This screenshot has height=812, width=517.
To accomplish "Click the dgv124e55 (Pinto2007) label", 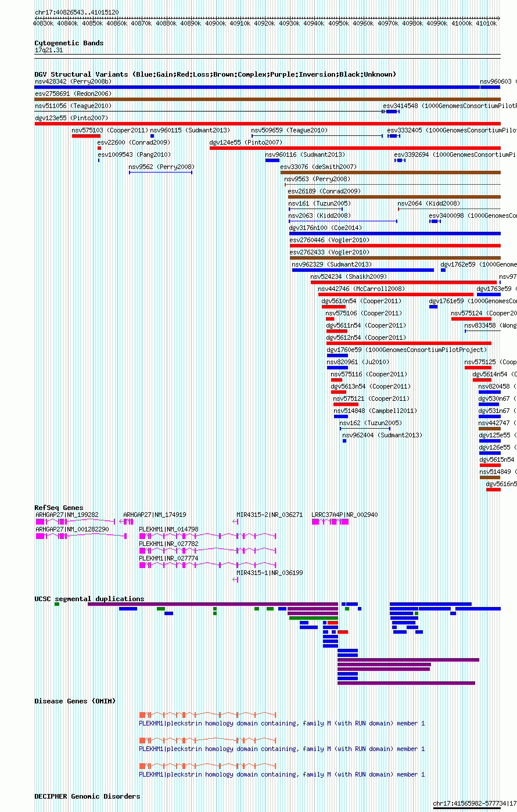I will [x=246, y=142].
